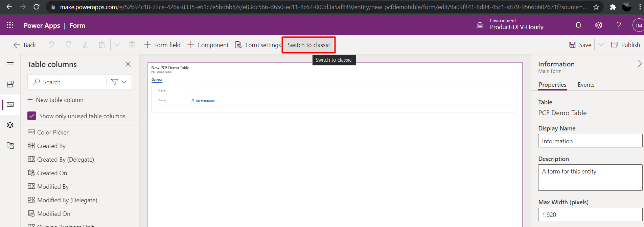Image resolution: width=644 pixels, height=227 pixels.
Task: Expand the paste options dropdown arrow
Action: [x=117, y=45]
